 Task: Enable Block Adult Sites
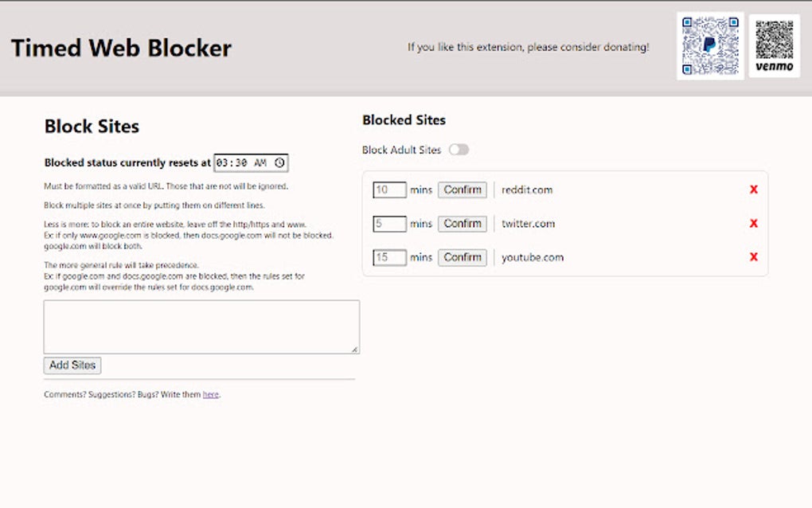(458, 149)
